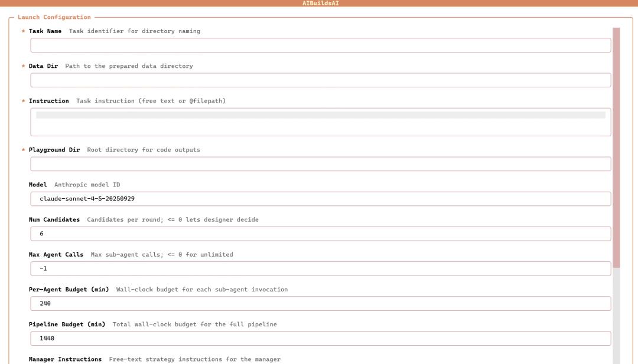Click the Model label text

(38, 185)
